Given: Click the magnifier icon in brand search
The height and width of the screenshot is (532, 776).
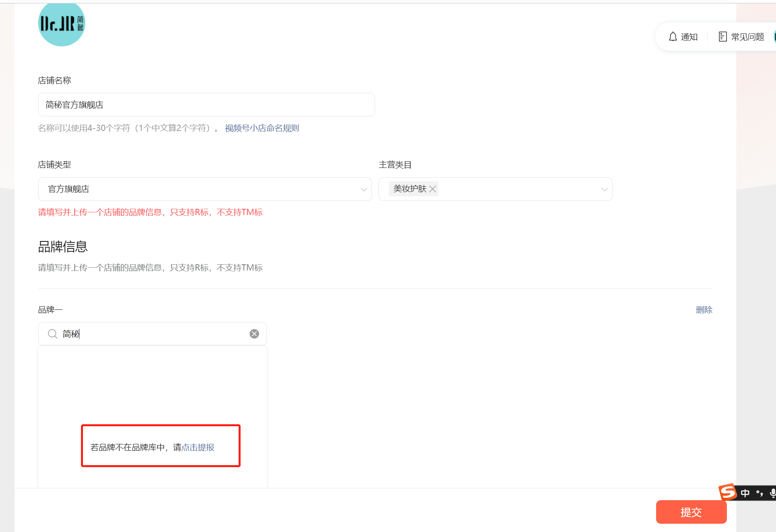Looking at the screenshot, I should click(53, 334).
